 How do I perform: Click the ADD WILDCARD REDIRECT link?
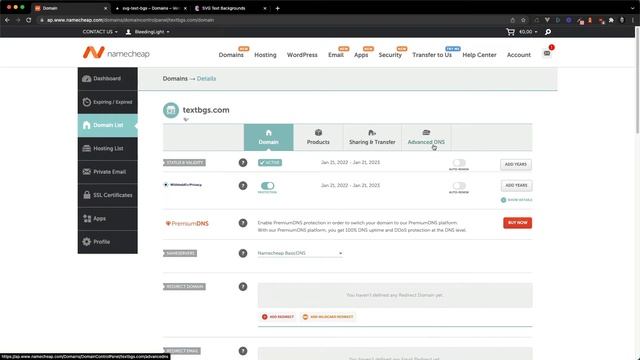328,317
